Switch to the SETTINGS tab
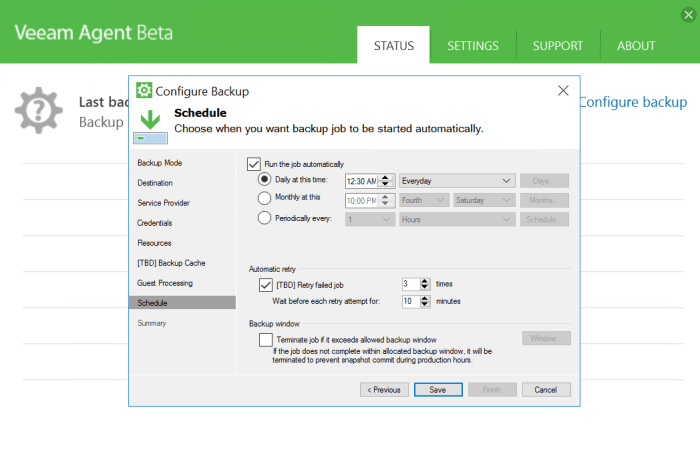 [473, 46]
